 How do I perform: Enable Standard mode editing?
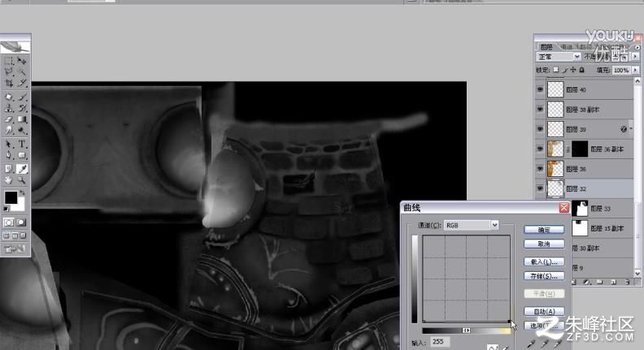pos(8,223)
